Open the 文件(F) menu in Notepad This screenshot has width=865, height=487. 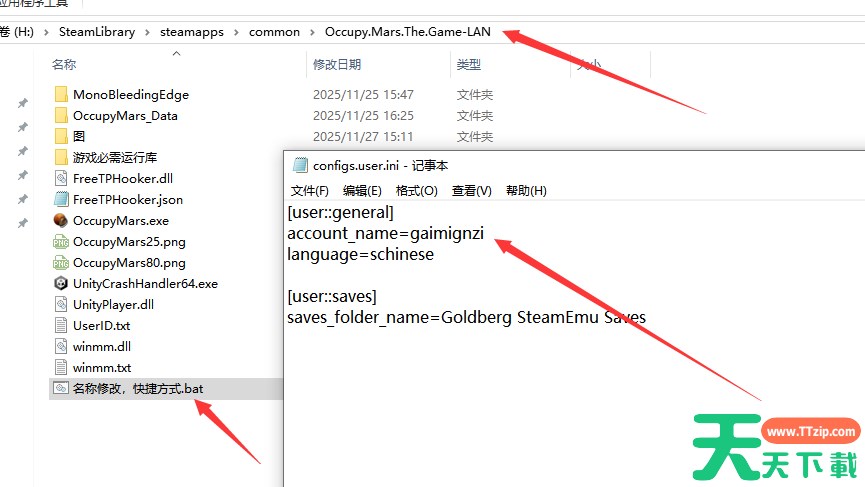click(309, 191)
